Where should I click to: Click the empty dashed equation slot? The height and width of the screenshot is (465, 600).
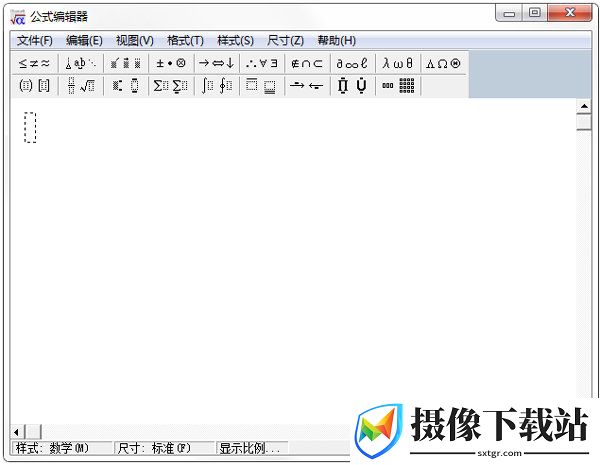pos(30,127)
